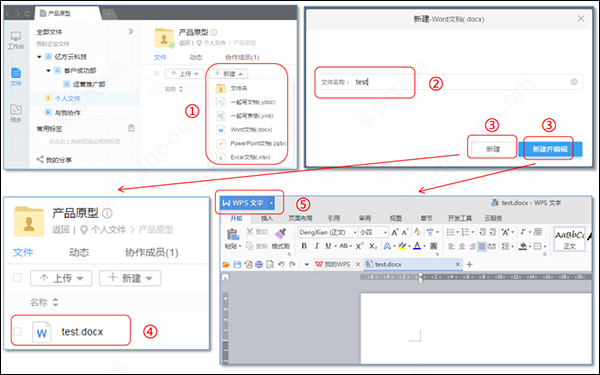Open the 上传 dropdown above test.docx
The width and height of the screenshot is (600, 375).
pyautogui.click(x=61, y=278)
